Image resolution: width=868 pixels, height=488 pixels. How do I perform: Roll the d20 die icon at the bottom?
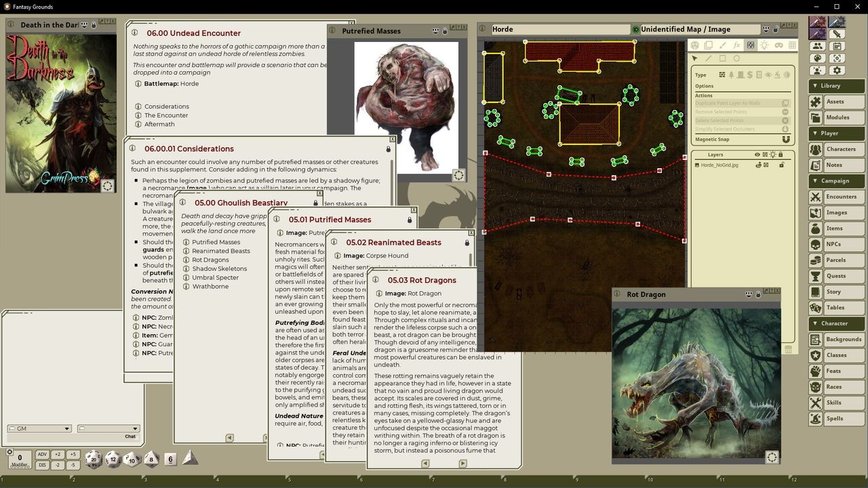point(94,458)
